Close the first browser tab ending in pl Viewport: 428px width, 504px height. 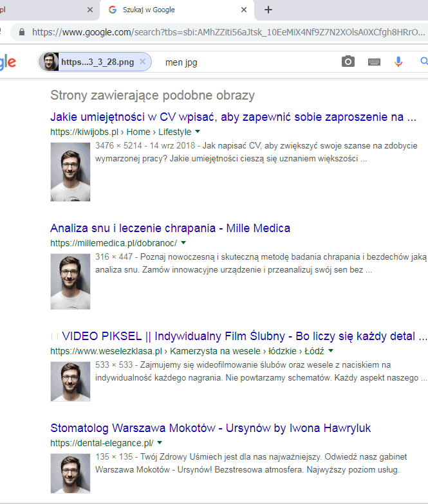90,10
